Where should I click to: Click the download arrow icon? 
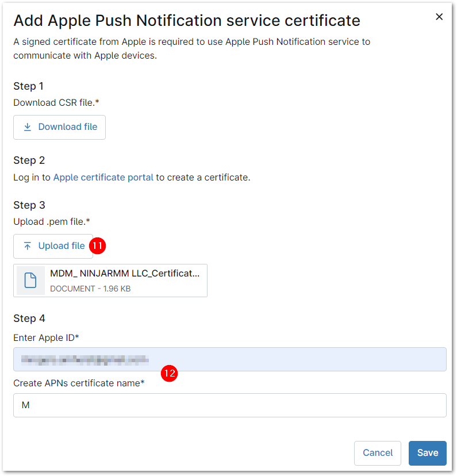coord(27,127)
